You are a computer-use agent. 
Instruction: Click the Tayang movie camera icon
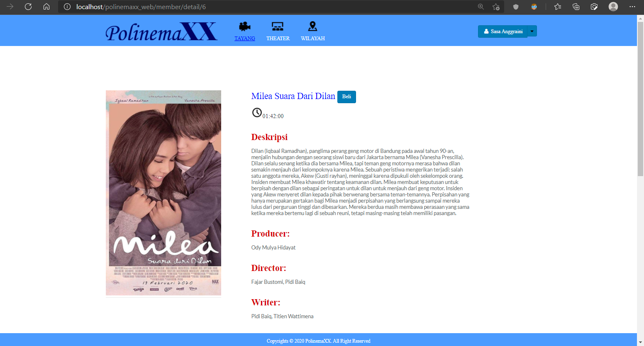click(244, 27)
